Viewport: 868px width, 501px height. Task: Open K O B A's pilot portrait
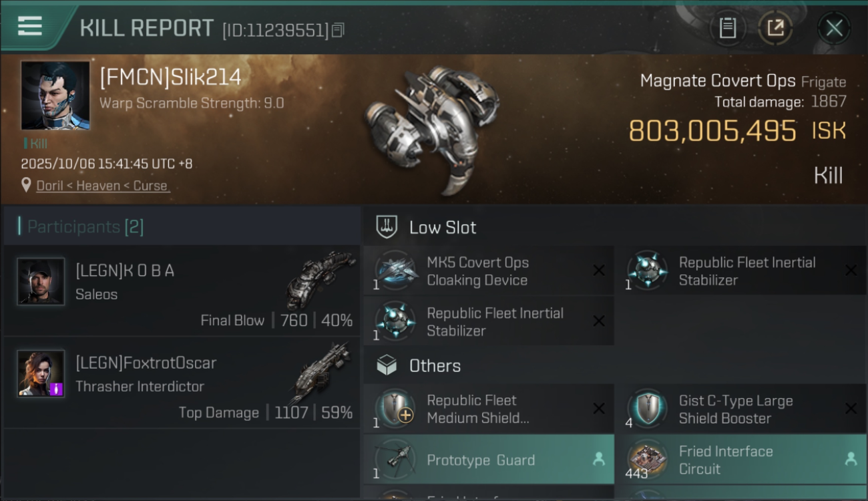[x=41, y=281]
